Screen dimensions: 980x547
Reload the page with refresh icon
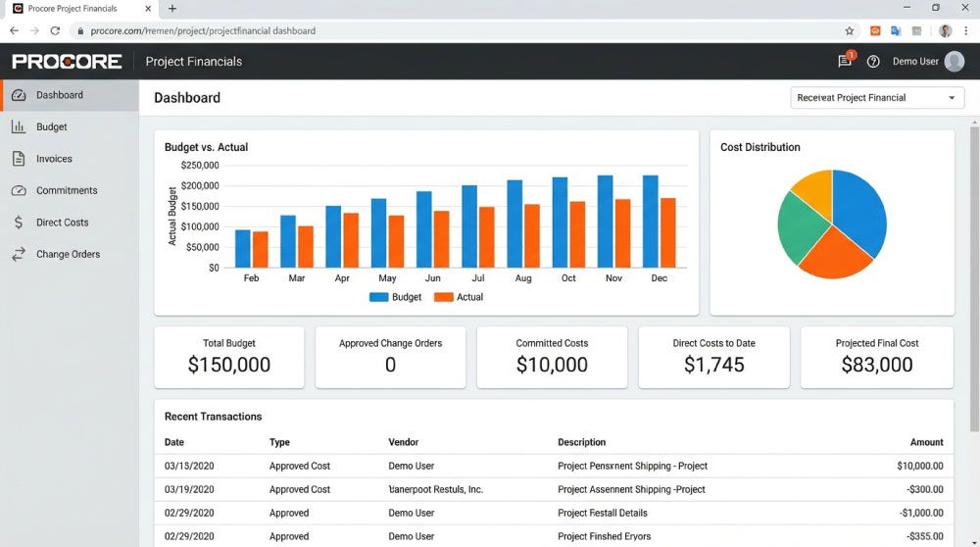pos(55,30)
